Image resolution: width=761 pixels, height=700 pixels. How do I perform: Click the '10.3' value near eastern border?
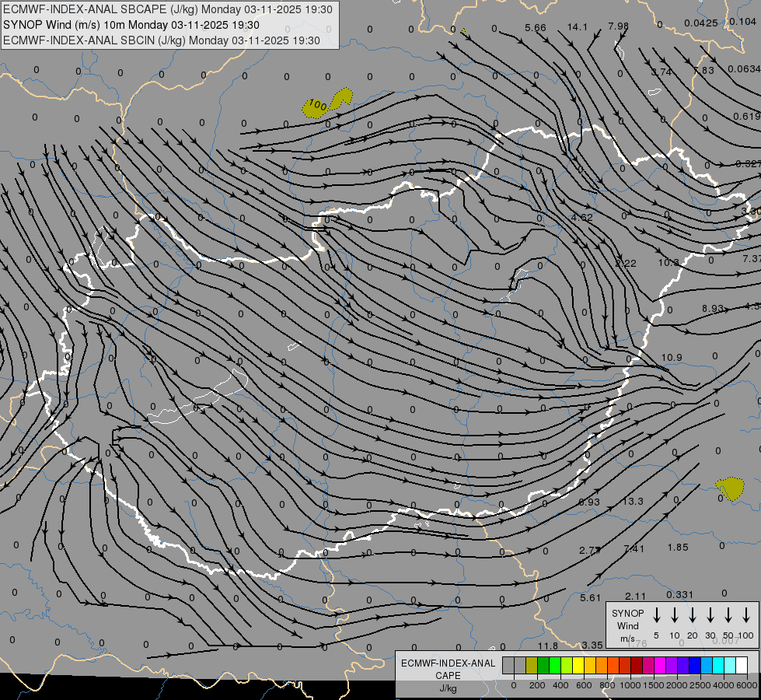(x=668, y=262)
